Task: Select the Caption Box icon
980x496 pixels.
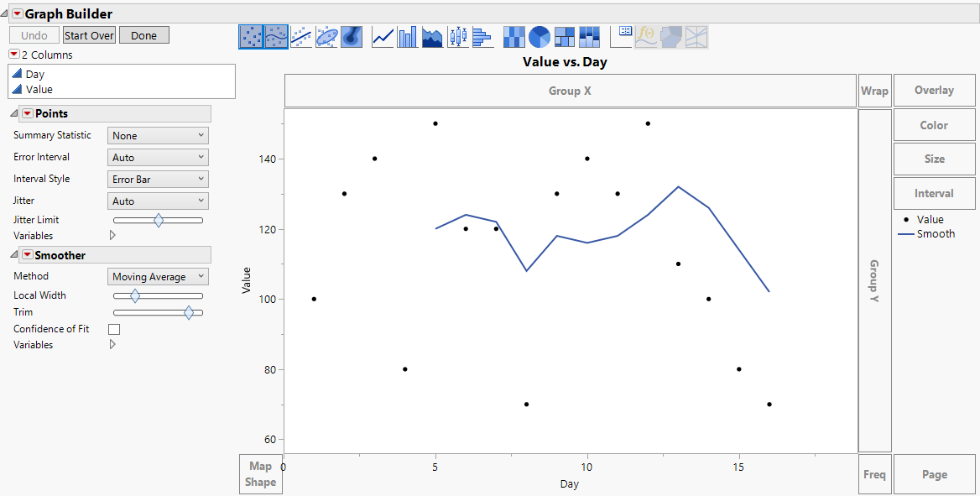Action: pyautogui.click(x=621, y=37)
